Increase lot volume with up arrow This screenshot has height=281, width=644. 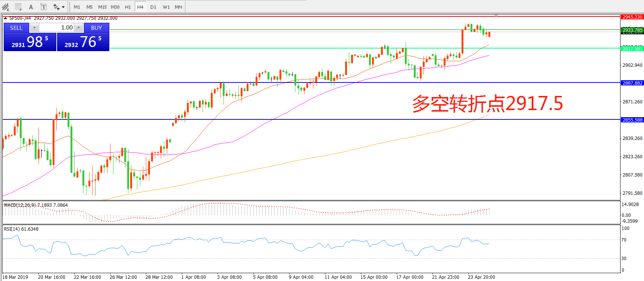pyautogui.click(x=78, y=28)
